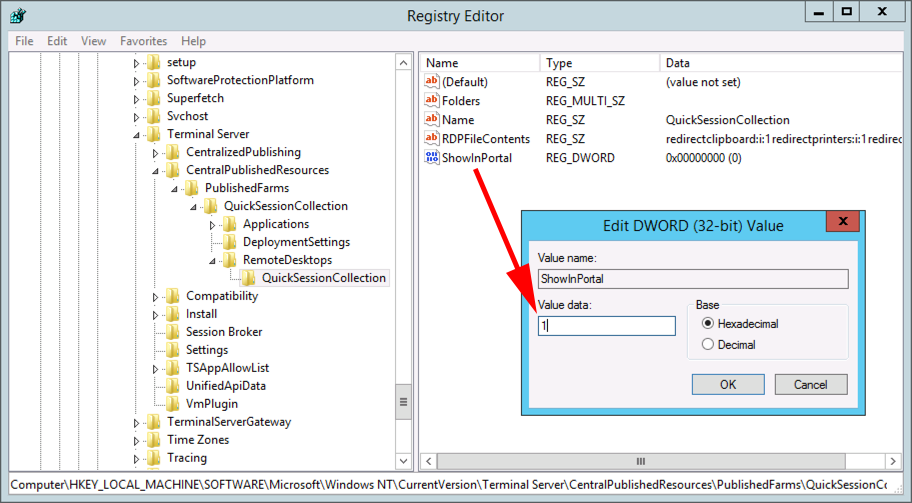Select the Decimal base radio button
The width and height of the screenshot is (912, 503).
(707, 344)
